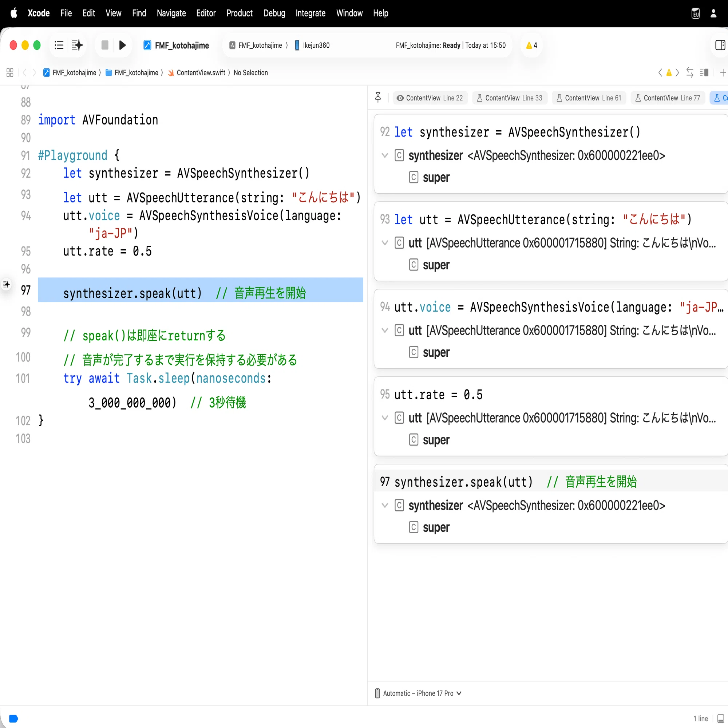Pin the canvas preview
This screenshot has width=728, height=728.
(378, 98)
